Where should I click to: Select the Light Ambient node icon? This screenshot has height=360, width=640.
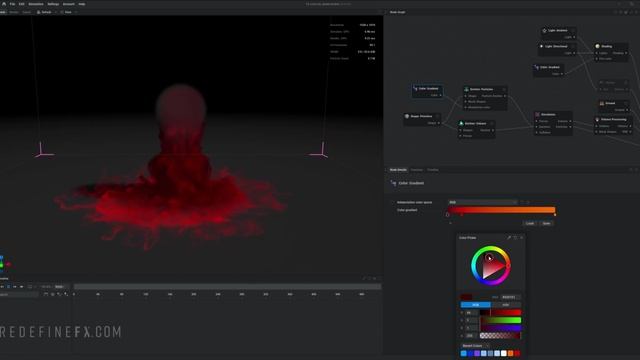pyautogui.click(x=544, y=31)
